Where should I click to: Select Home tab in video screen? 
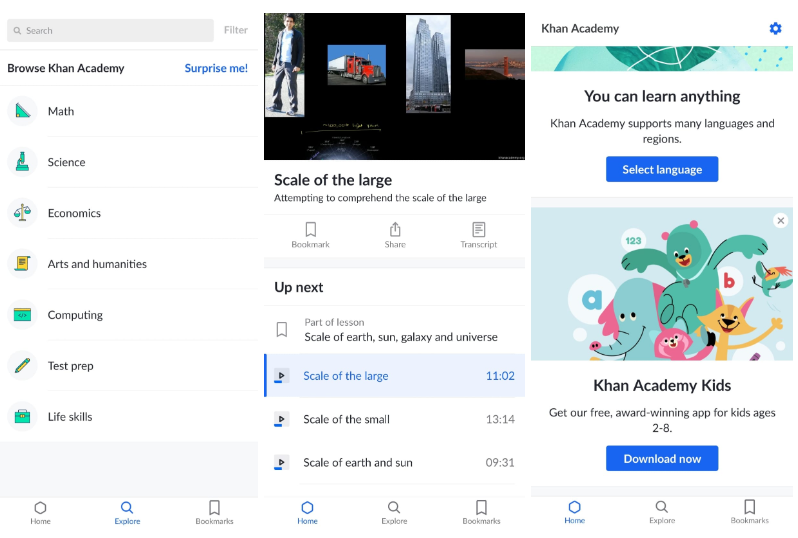(x=307, y=513)
